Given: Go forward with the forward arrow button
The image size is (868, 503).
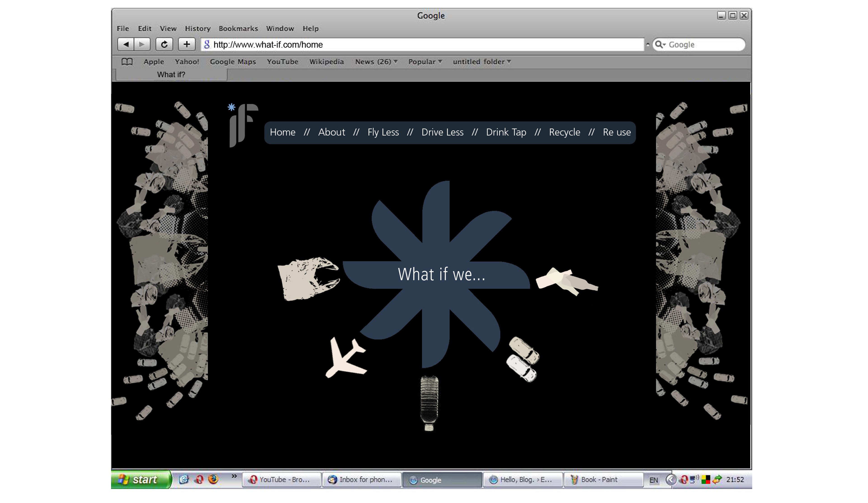Looking at the screenshot, I should click(142, 45).
